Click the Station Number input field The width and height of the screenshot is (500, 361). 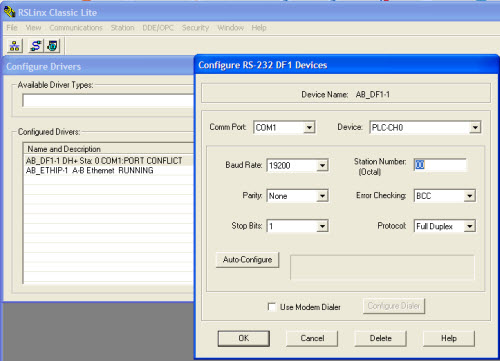point(440,165)
